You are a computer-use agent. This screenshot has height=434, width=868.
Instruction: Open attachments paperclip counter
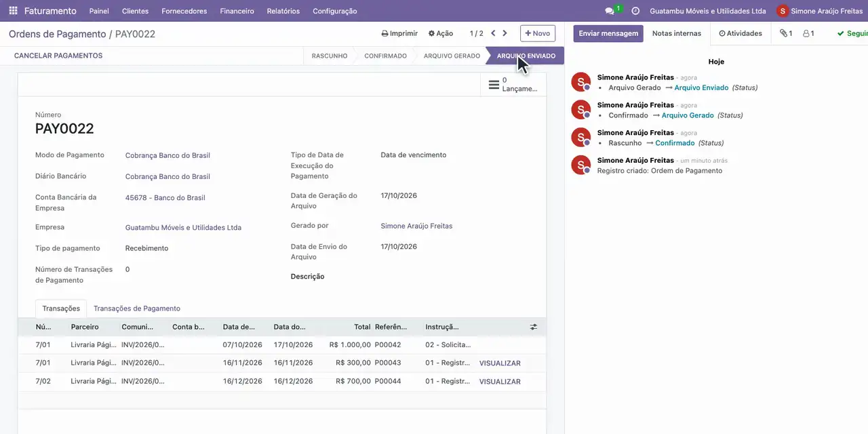click(786, 33)
